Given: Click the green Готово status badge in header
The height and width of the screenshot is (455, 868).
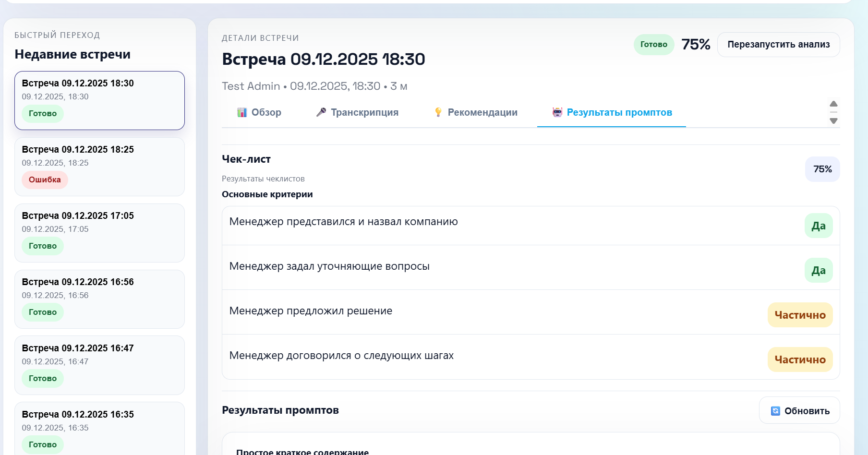Looking at the screenshot, I should click(x=654, y=44).
